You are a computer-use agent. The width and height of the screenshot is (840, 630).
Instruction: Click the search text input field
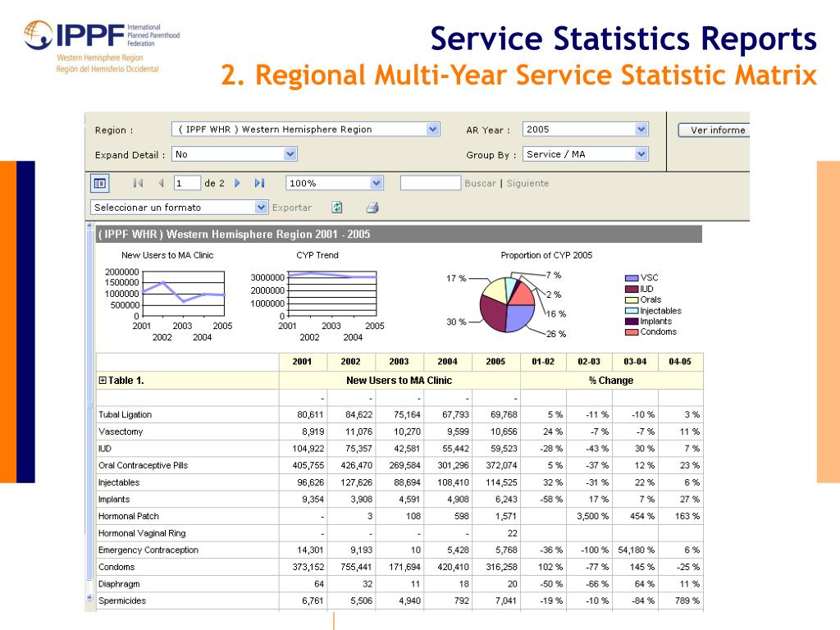430,183
